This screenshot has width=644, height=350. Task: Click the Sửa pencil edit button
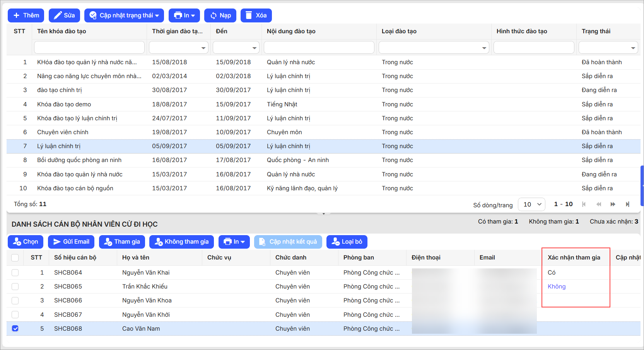(64, 15)
